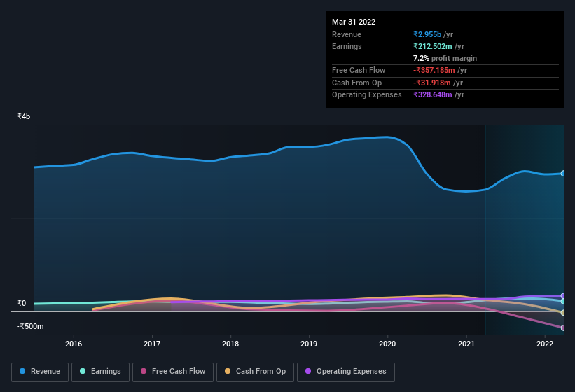Image resolution: width=575 pixels, height=392 pixels.
Task: Click the Operating Expenses label in tooltip
Action: click(367, 95)
